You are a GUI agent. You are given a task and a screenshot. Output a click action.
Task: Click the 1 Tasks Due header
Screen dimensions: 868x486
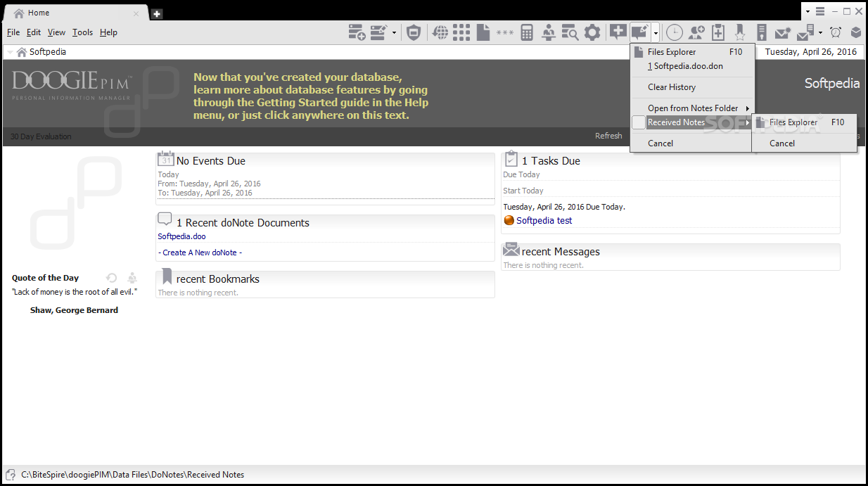click(x=551, y=161)
